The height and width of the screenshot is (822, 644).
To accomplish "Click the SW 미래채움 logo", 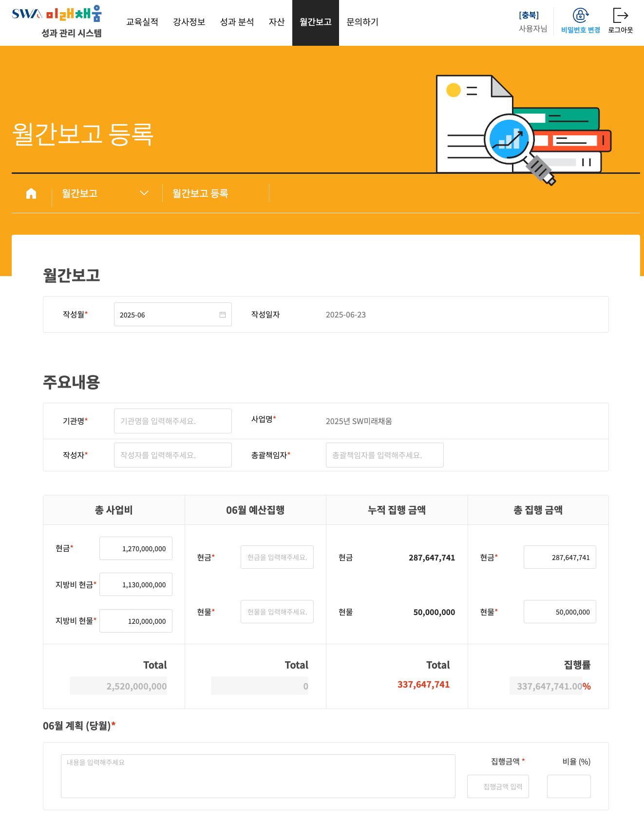I will coord(57,14).
